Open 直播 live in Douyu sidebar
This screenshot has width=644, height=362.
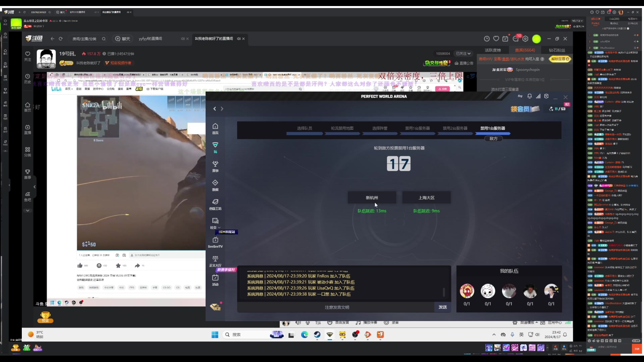(x=28, y=130)
